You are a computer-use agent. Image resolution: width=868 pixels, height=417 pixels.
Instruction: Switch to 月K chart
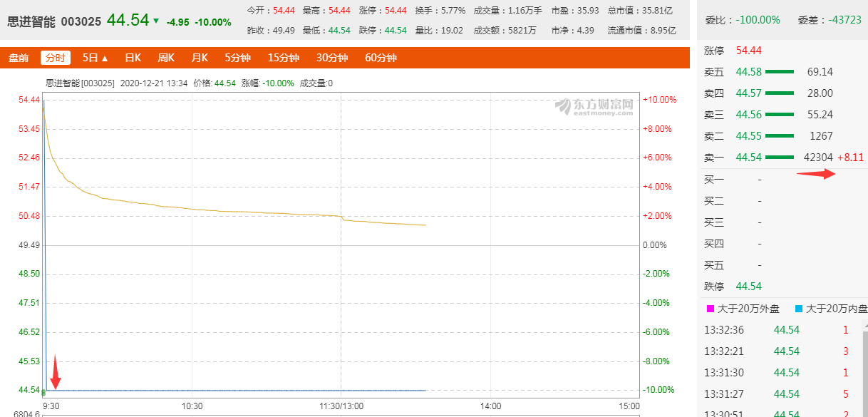200,58
